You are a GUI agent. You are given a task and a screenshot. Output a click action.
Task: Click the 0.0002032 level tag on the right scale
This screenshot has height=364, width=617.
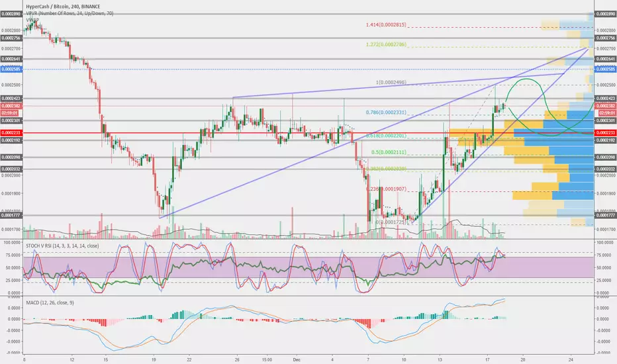point(606,169)
